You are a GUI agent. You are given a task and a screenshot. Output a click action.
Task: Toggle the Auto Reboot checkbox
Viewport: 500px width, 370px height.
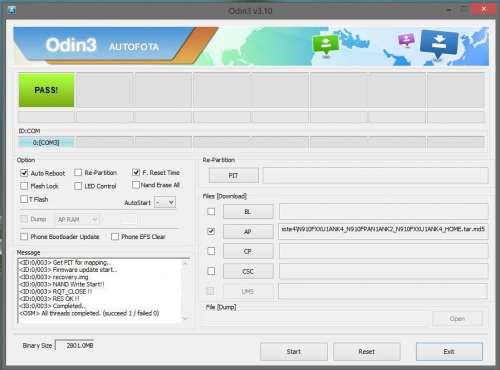[24, 173]
